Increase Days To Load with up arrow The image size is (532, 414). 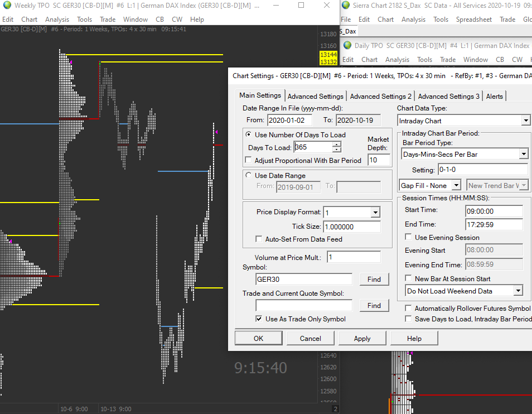337,144
